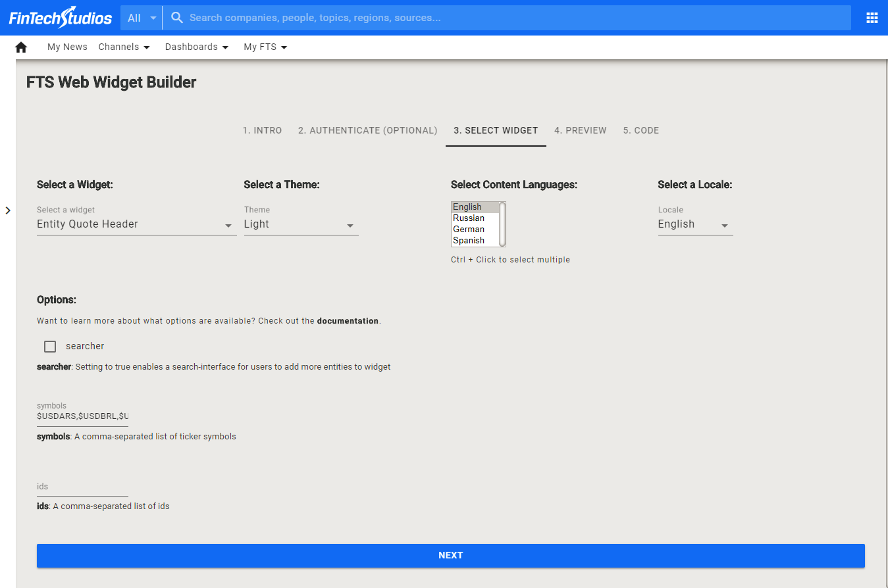Select Russian in content languages list

click(x=475, y=218)
